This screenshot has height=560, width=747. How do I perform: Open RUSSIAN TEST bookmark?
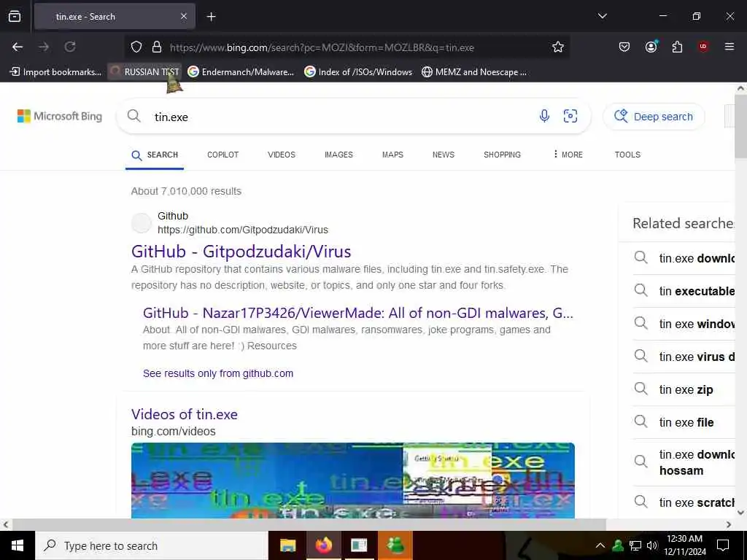coord(145,72)
